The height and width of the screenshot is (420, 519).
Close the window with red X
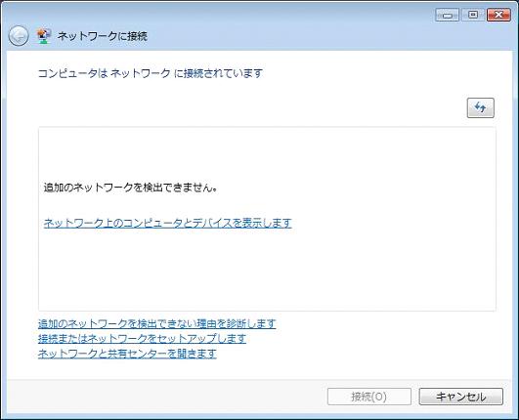(498, 15)
